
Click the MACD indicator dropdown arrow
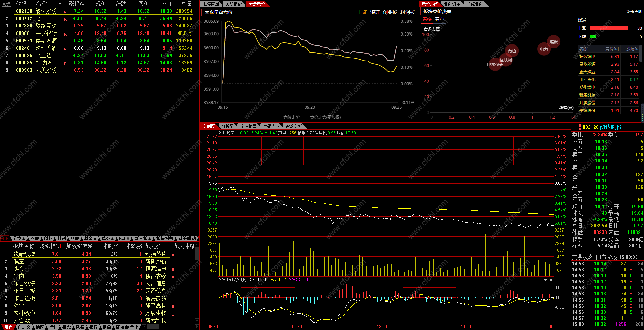546,280
